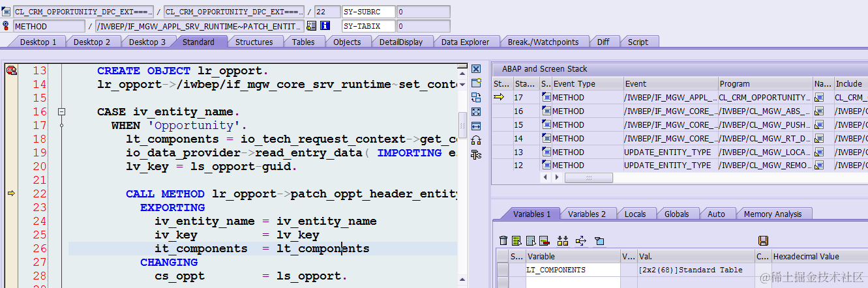Click the full screen tool icon
This screenshot has height=288, width=868.
pyautogui.click(x=476, y=112)
